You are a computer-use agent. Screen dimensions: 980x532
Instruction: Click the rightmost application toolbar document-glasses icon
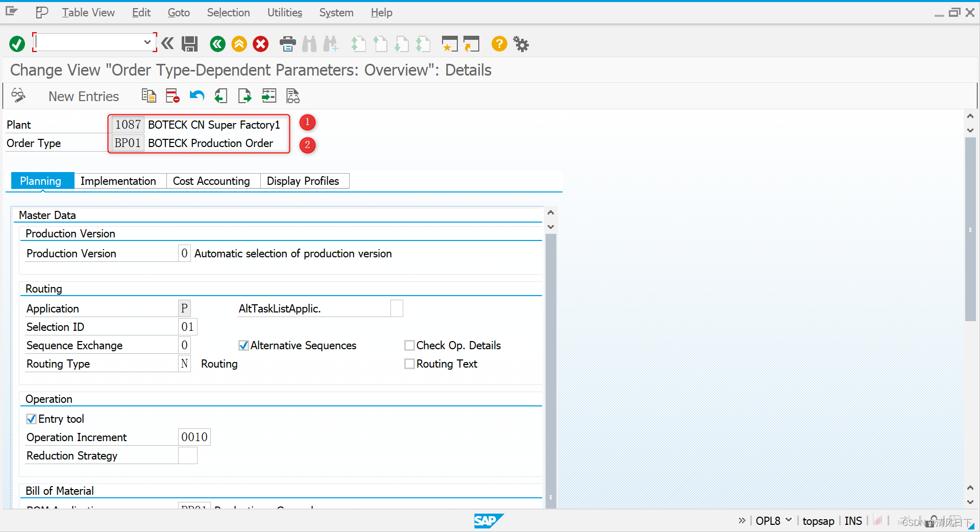292,95
